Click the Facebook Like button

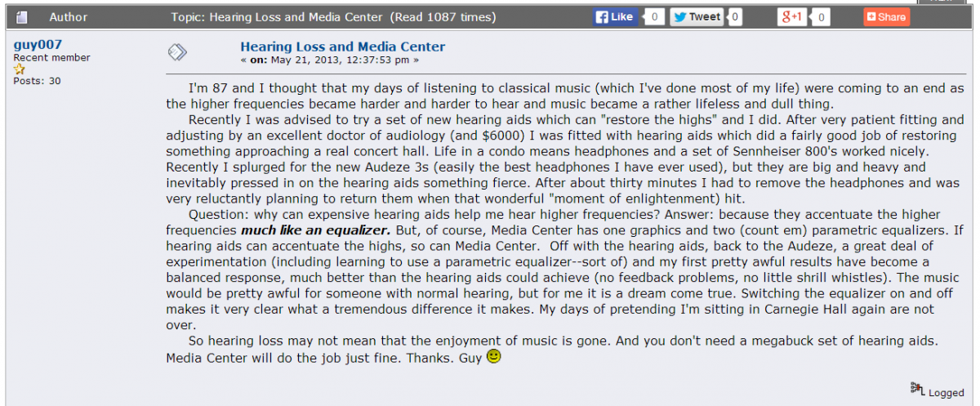click(x=615, y=16)
